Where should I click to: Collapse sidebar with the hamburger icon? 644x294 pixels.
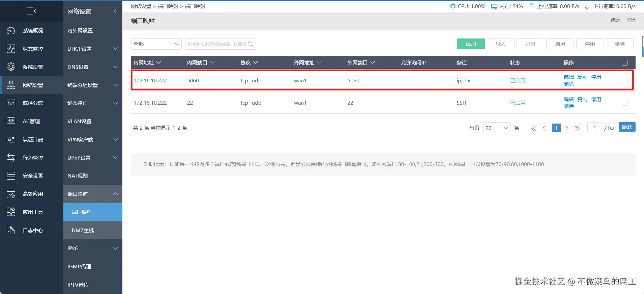[x=31, y=11]
